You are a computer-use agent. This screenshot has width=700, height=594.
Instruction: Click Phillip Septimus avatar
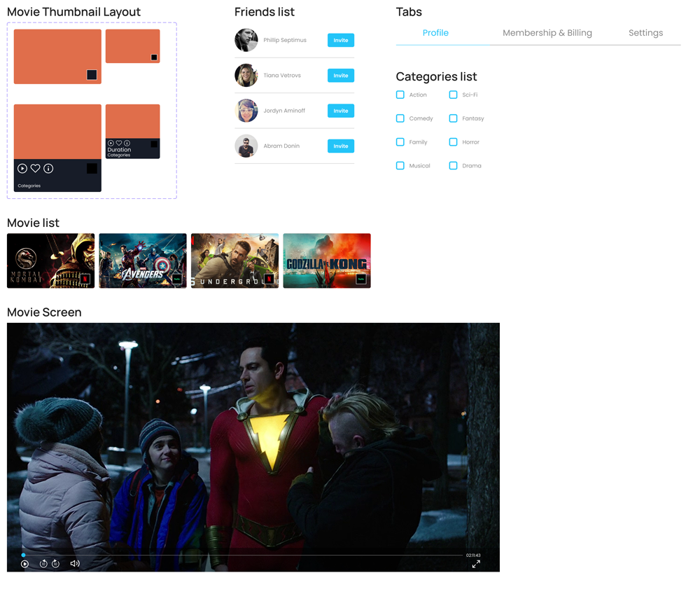[x=246, y=40]
